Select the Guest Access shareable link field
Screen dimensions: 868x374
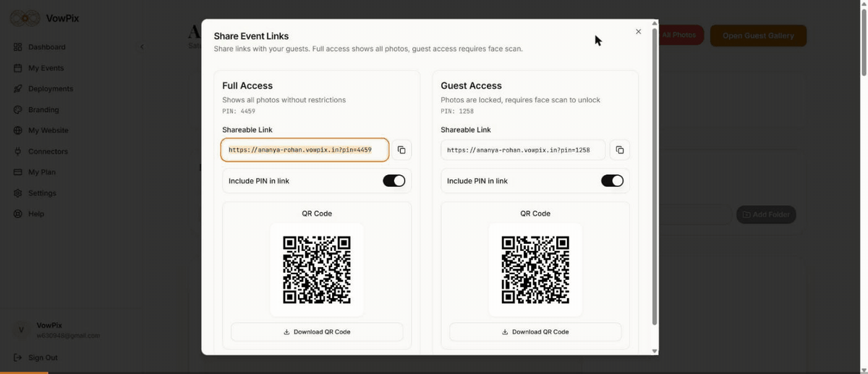point(523,150)
